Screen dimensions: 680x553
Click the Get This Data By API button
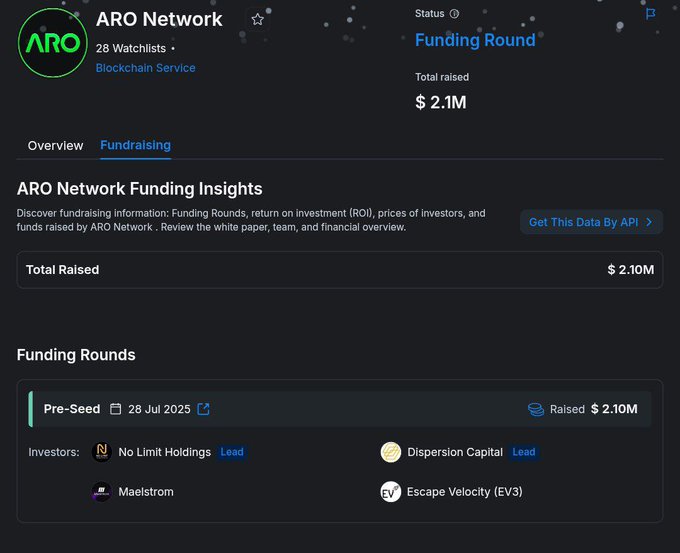pos(591,222)
